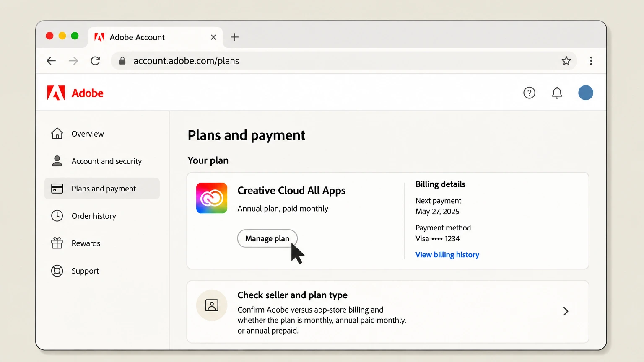
Task: Open the help question mark icon
Action: 529,93
